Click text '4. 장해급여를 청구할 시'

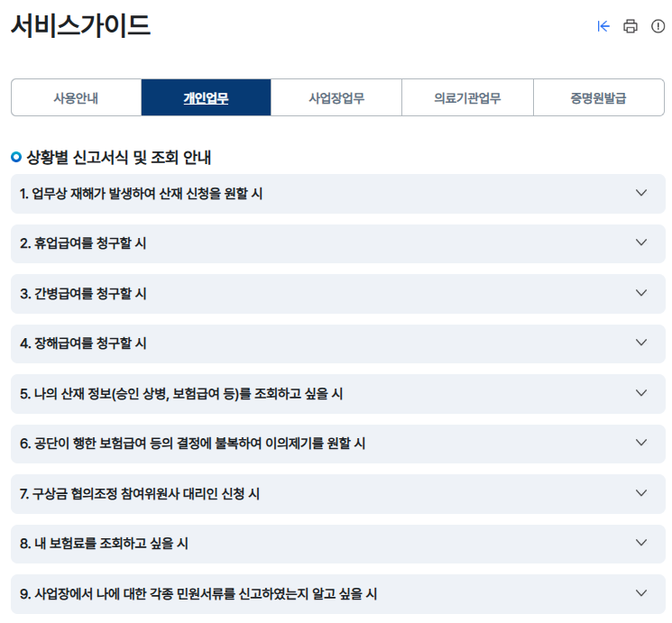tap(83, 344)
